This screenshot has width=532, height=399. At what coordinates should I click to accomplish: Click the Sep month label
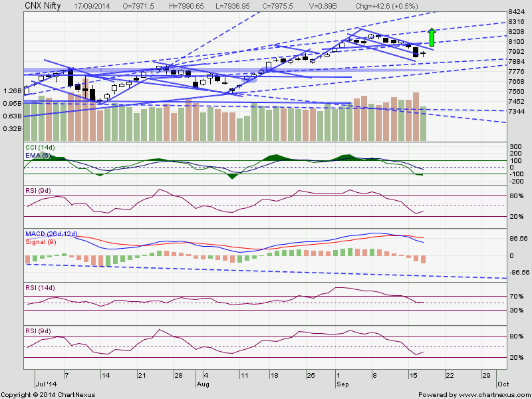(342, 384)
